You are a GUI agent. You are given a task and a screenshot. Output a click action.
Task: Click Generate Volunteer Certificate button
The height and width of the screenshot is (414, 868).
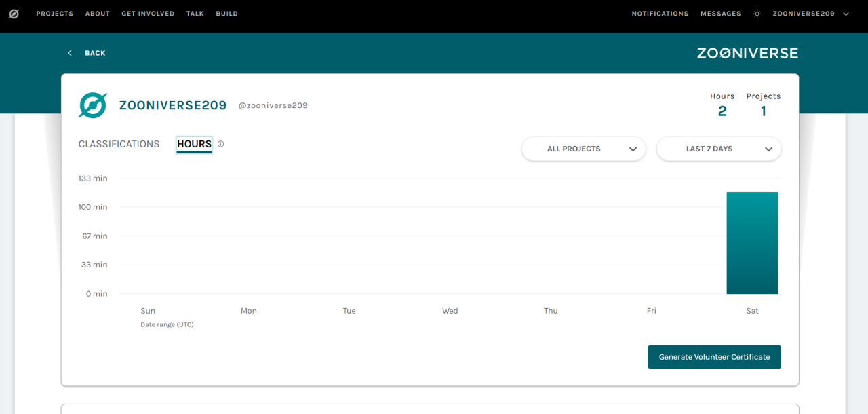pyautogui.click(x=714, y=357)
